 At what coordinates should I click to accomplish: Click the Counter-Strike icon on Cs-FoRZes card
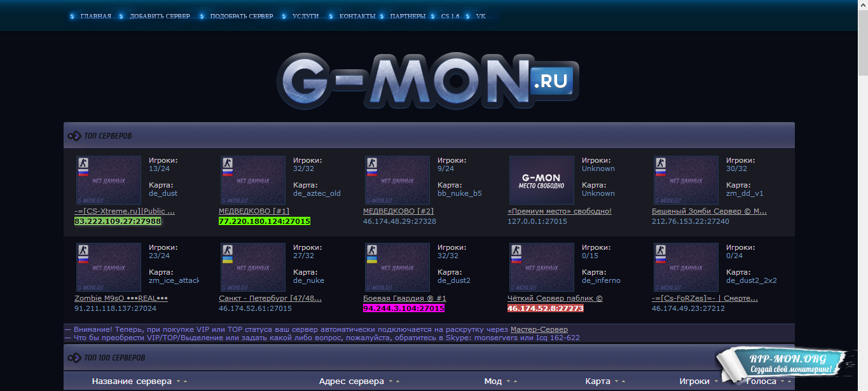pos(661,250)
